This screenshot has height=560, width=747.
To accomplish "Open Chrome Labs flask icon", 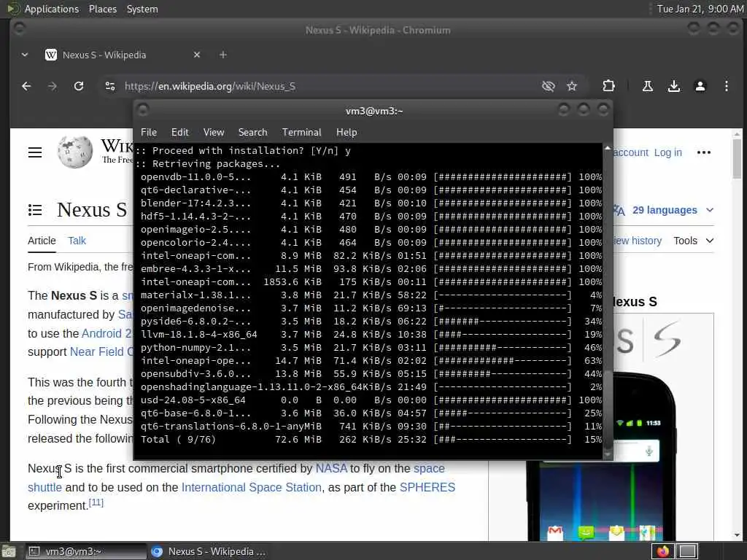I will pyautogui.click(x=648, y=86).
